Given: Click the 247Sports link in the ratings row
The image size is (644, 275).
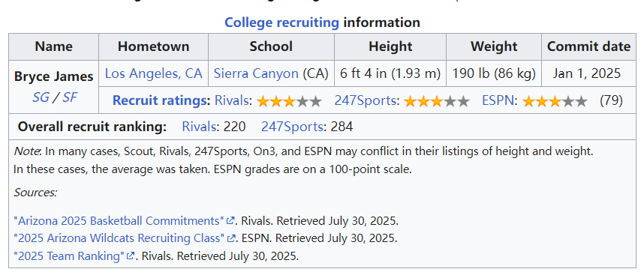Looking at the screenshot, I should (x=366, y=100).
